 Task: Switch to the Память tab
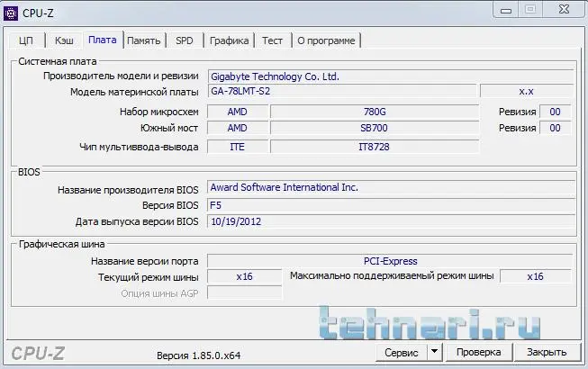tap(144, 40)
